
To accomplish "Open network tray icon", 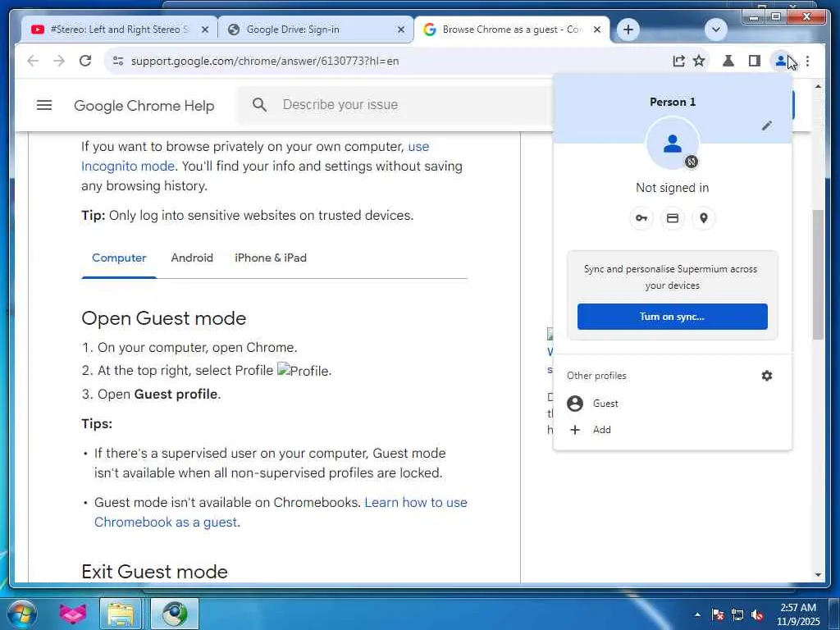I will click(x=737, y=614).
